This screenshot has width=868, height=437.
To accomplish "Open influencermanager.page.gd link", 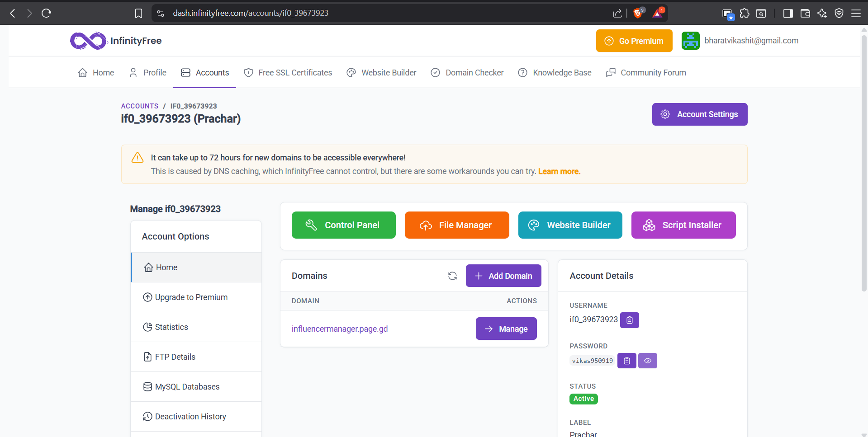I will 340,329.
